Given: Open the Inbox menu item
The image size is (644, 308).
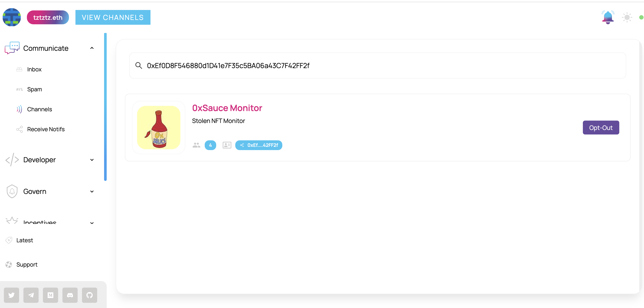Looking at the screenshot, I should pos(34,69).
